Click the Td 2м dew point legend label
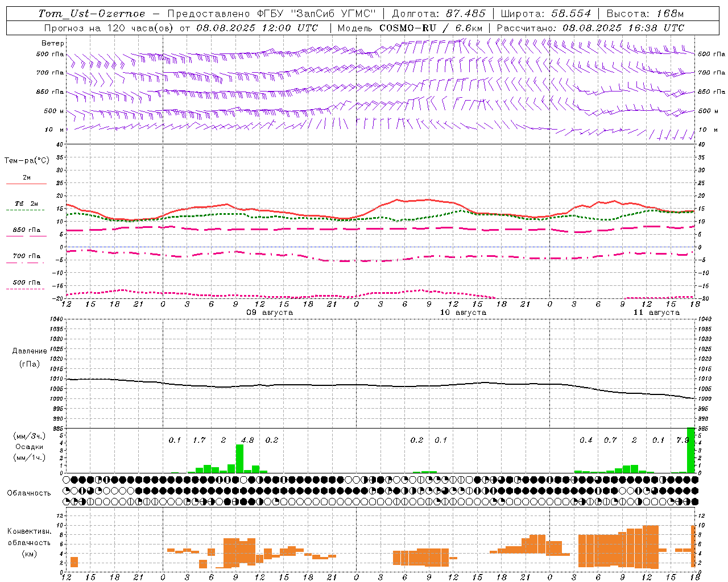The width and height of the screenshot is (728, 582). pyautogui.click(x=27, y=203)
